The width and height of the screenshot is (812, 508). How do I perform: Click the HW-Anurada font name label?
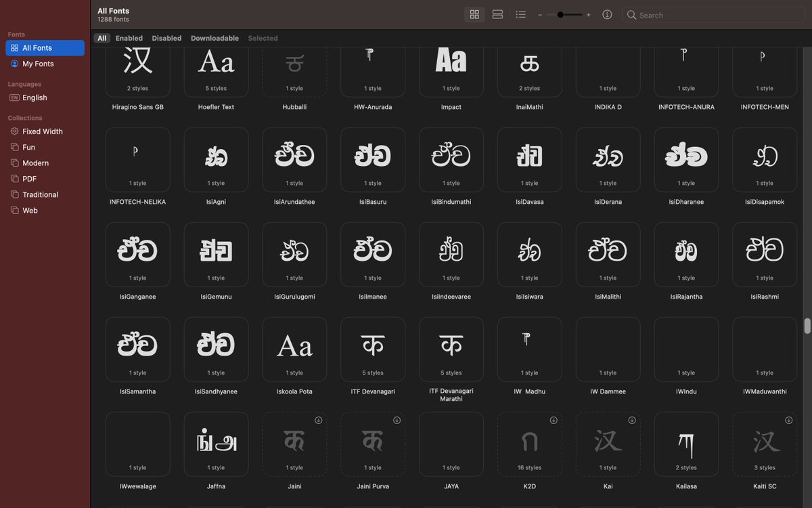click(373, 107)
